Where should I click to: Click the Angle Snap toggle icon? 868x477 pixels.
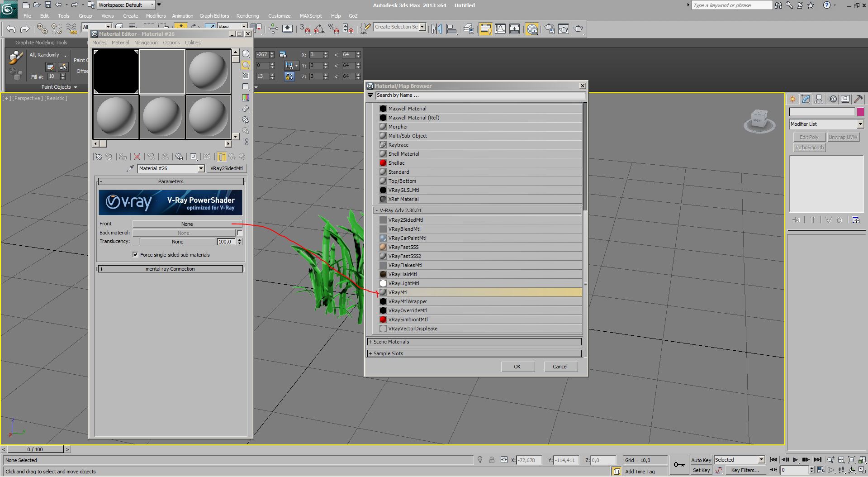click(319, 29)
